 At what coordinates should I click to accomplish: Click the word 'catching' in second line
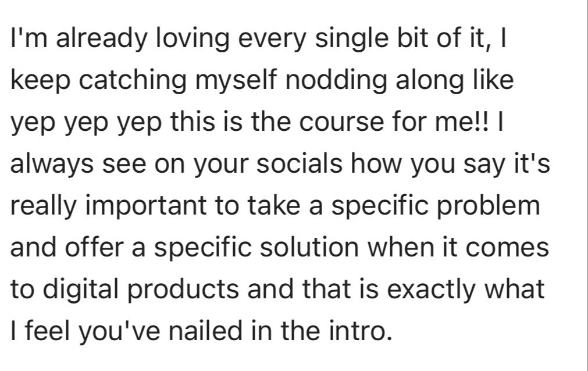click(x=133, y=81)
